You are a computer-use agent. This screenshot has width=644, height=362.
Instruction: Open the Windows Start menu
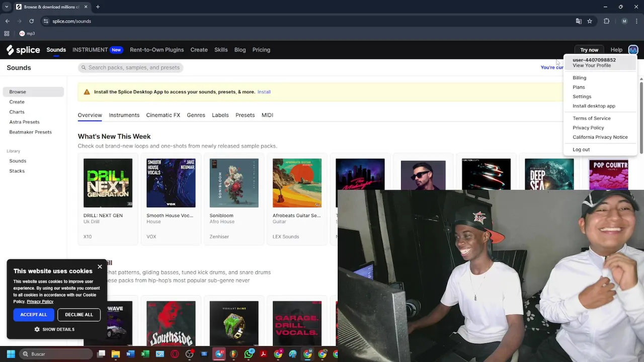(11, 354)
